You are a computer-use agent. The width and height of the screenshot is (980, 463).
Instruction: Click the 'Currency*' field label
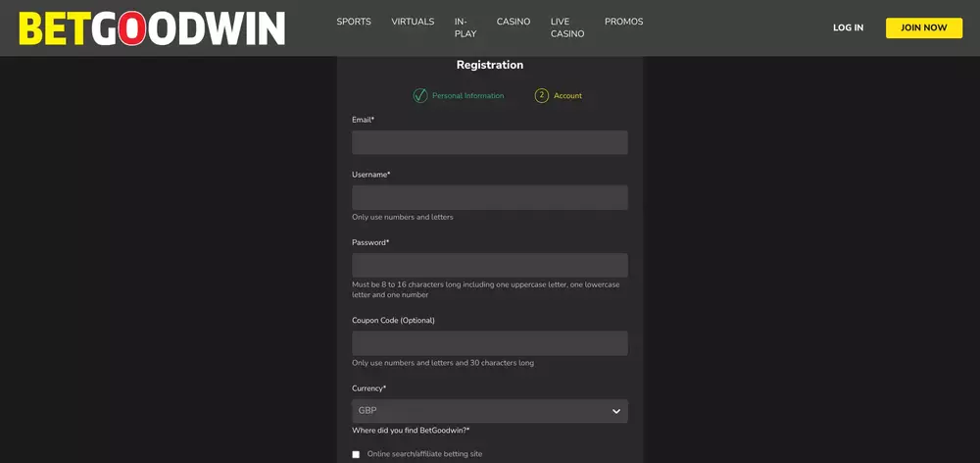368,388
